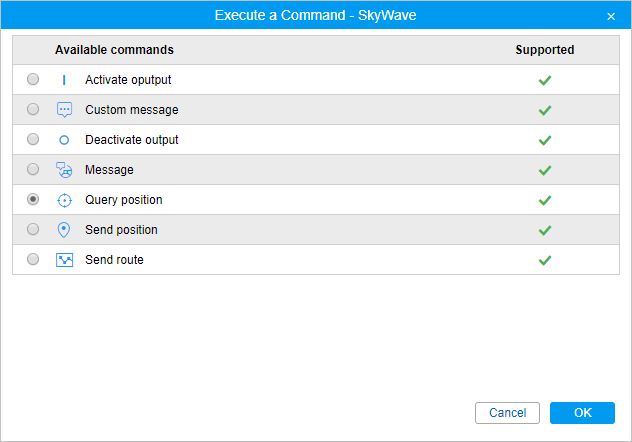Click the Supported checkmark for Send route

tap(545, 260)
